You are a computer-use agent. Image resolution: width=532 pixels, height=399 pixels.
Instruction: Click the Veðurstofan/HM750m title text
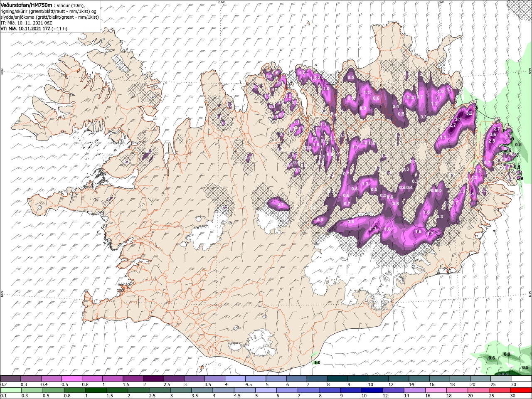click(x=27, y=5)
